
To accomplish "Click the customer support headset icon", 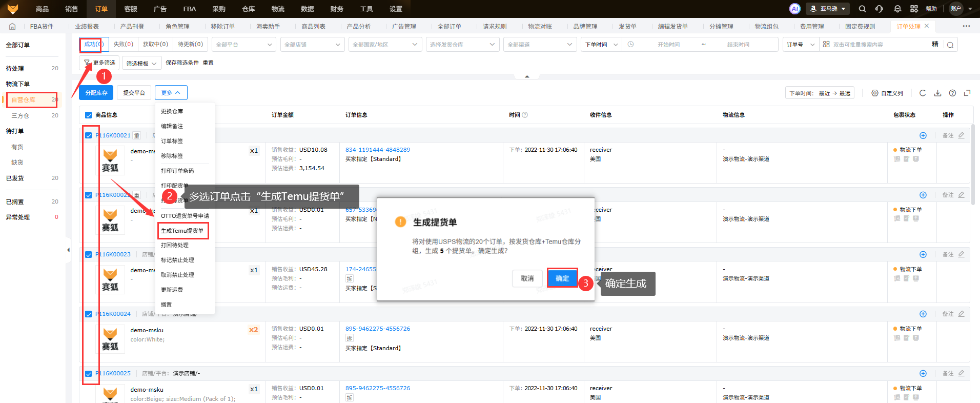I will (879, 9).
